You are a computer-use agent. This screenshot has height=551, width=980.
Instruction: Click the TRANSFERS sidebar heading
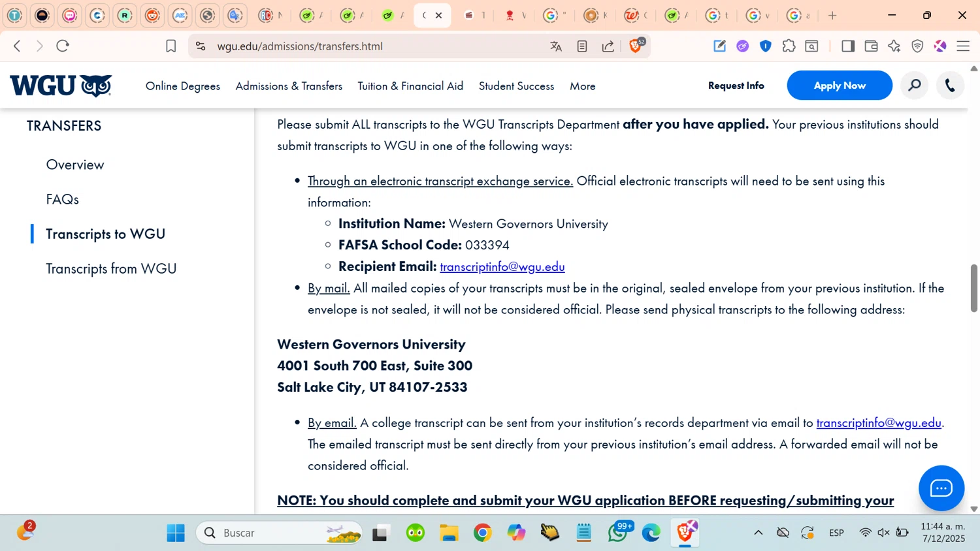(64, 126)
